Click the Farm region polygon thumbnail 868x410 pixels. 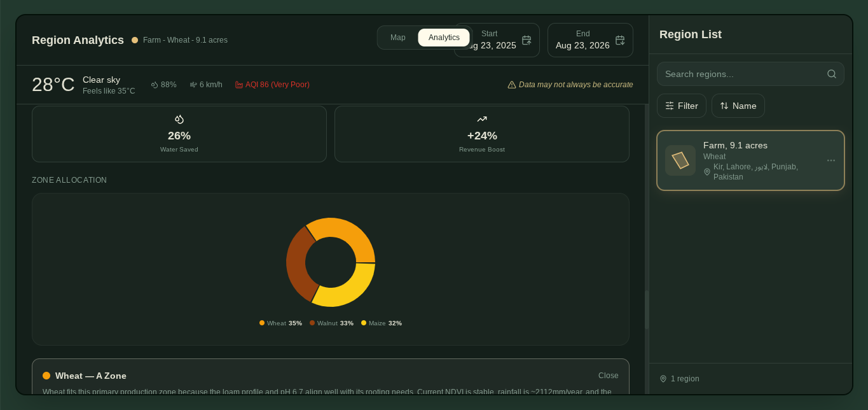680,160
